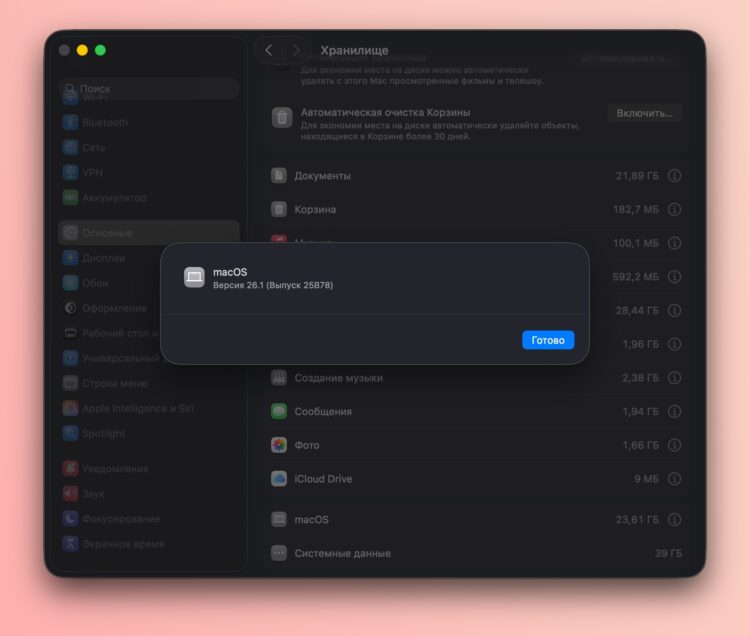Click the macOS storage row icon

click(279, 519)
